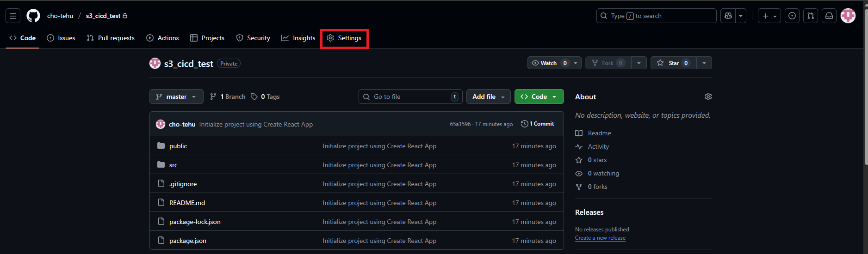Click the file icon beside README.md
This screenshot has width=868, height=254.
161,202
